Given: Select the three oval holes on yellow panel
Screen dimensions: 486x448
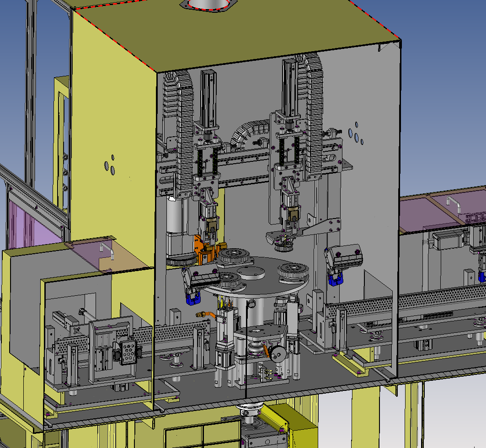Looking at the screenshot, I should [110, 165].
